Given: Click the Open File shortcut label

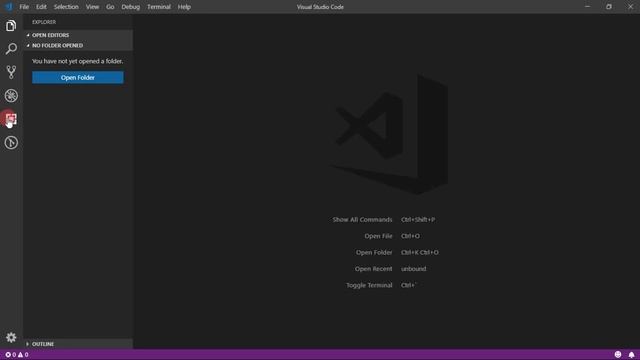Looking at the screenshot, I should point(378,236).
